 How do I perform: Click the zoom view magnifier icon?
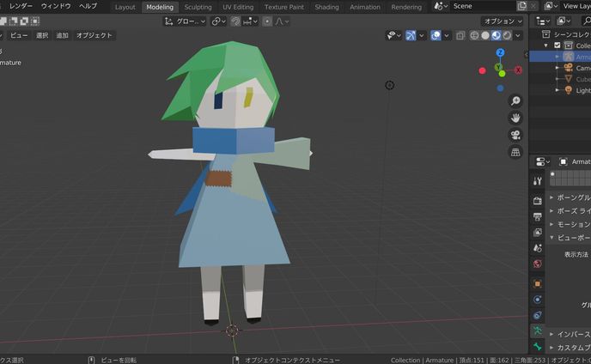point(515,100)
